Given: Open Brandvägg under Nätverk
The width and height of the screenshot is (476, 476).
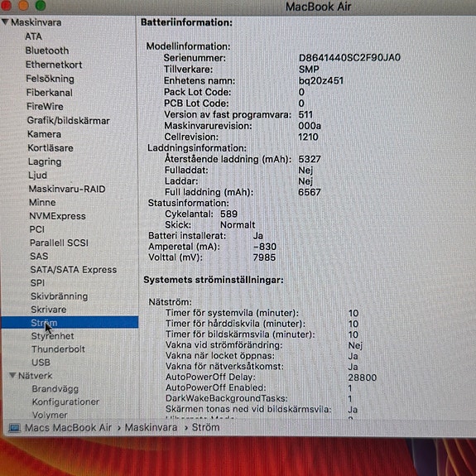Looking at the screenshot, I should pyautogui.click(x=55, y=389).
